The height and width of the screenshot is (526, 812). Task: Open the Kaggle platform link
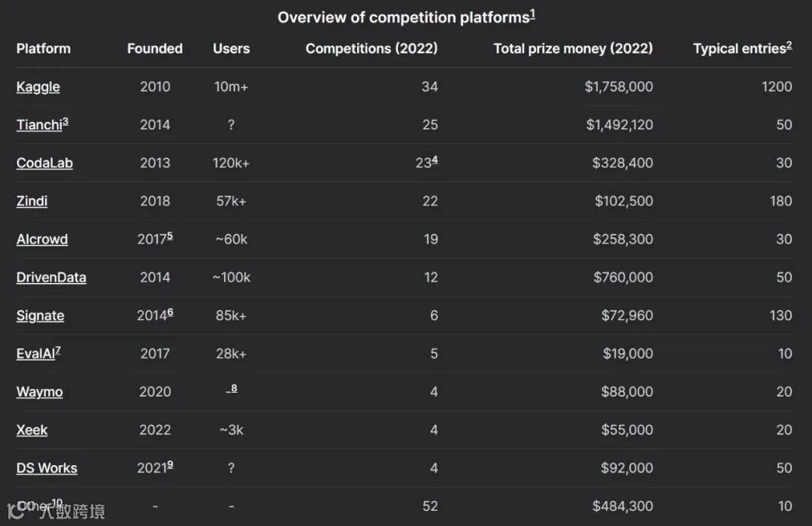38,87
